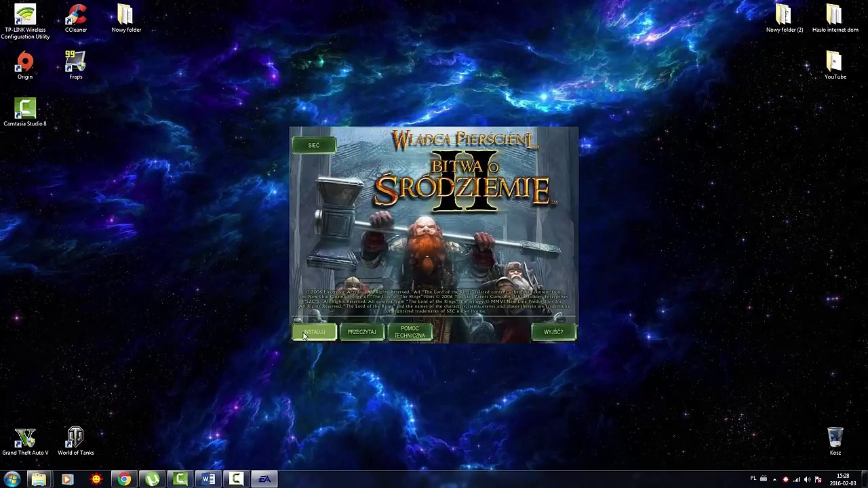
Task: Open Camtasia Studio 8 desktop shortcut
Action: pos(25,113)
